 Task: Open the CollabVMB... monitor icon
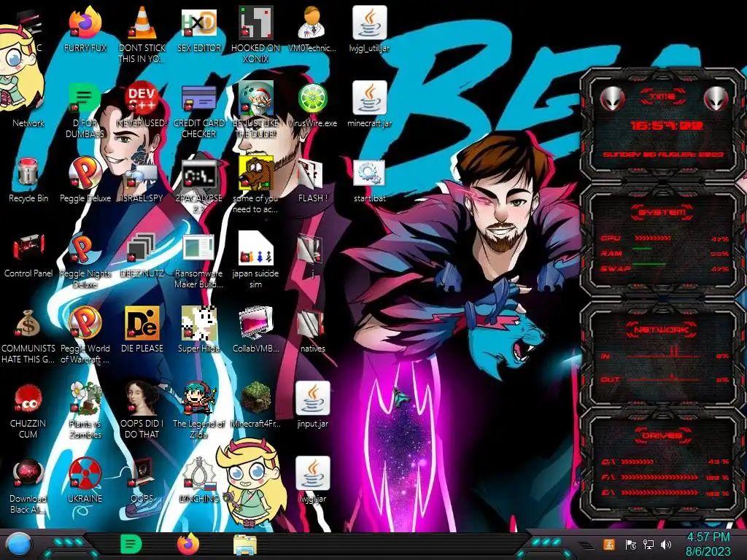click(256, 323)
